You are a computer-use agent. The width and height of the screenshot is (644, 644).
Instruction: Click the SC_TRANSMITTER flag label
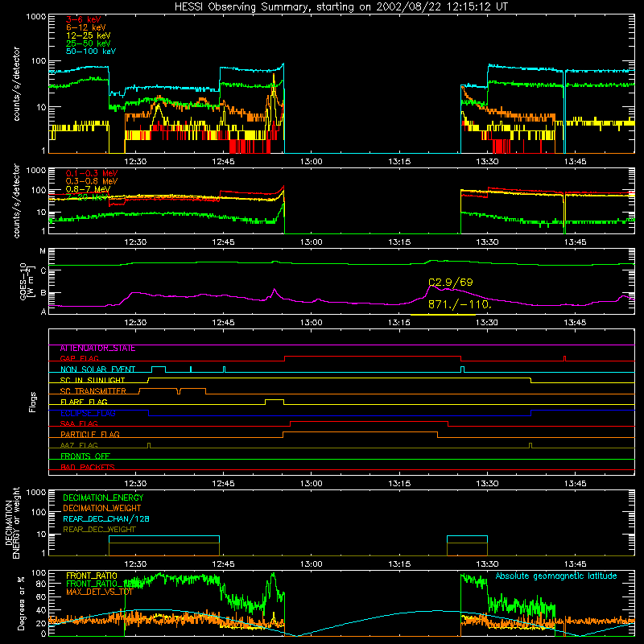click(93, 391)
